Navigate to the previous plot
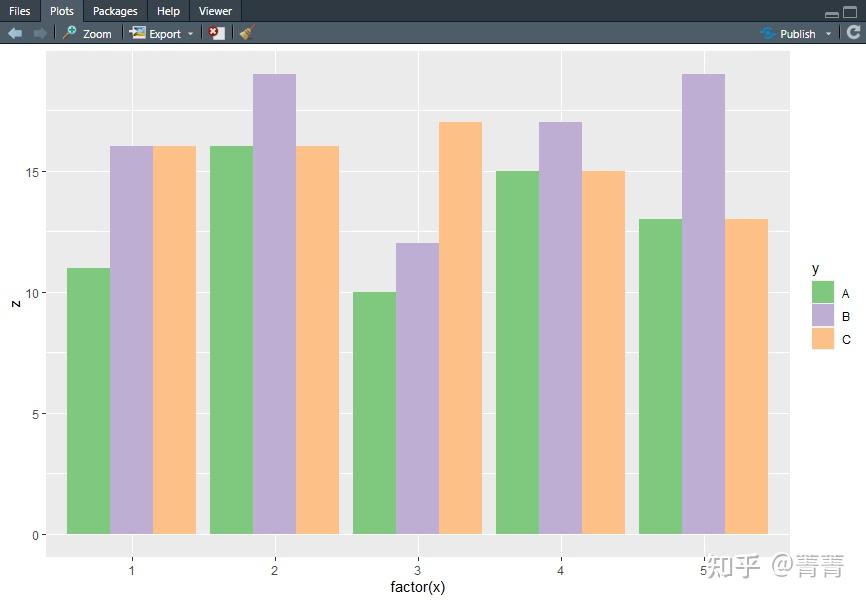The width and height of the screenshot is (866, 600). click(15, 33)
